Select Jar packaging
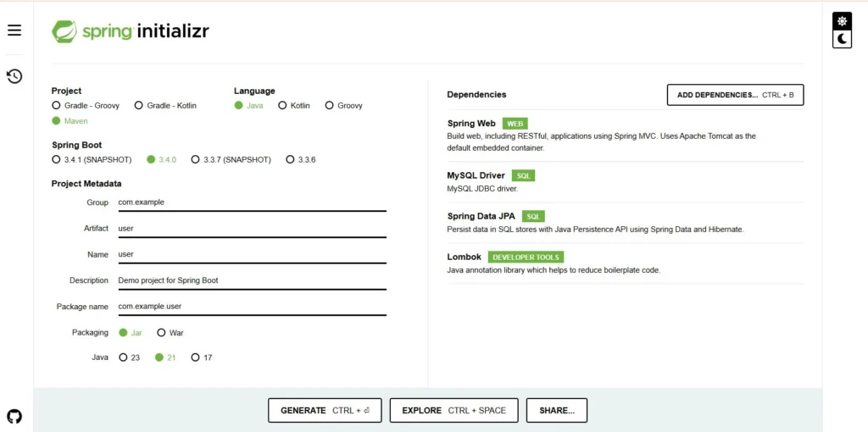868x432 pixels. 131,333
